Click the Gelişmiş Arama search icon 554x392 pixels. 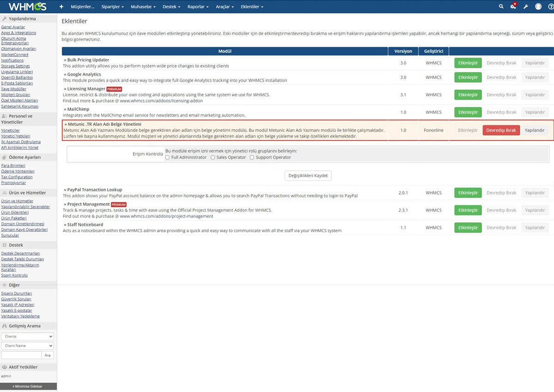(4, 326)
